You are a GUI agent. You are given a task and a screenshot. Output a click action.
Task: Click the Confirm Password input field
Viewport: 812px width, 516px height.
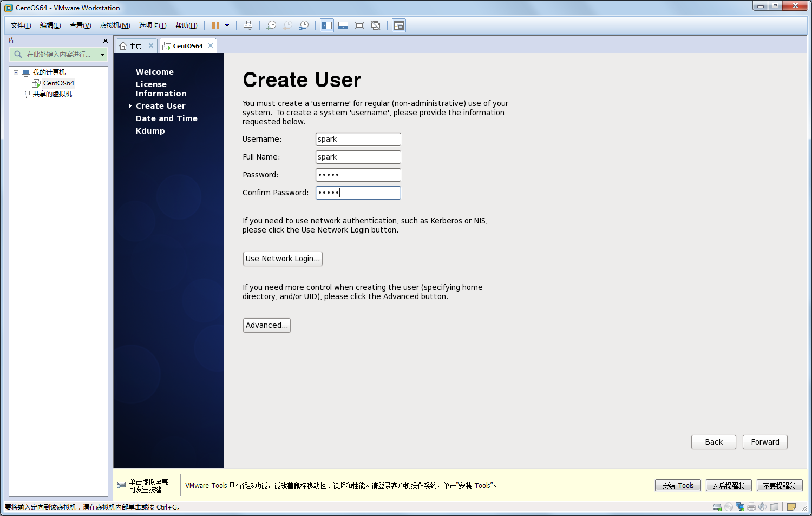click(358, 193)
